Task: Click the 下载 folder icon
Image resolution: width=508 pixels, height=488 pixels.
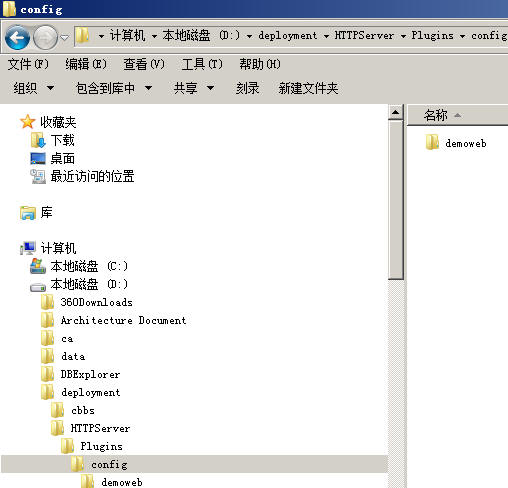Action: tap(38, 140)
